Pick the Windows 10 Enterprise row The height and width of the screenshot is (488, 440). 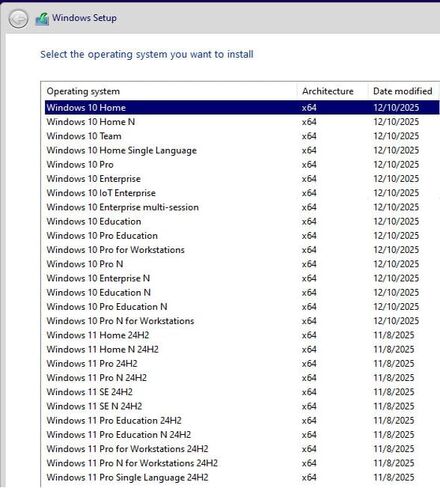pyautogui.click(x=242, y=179)
